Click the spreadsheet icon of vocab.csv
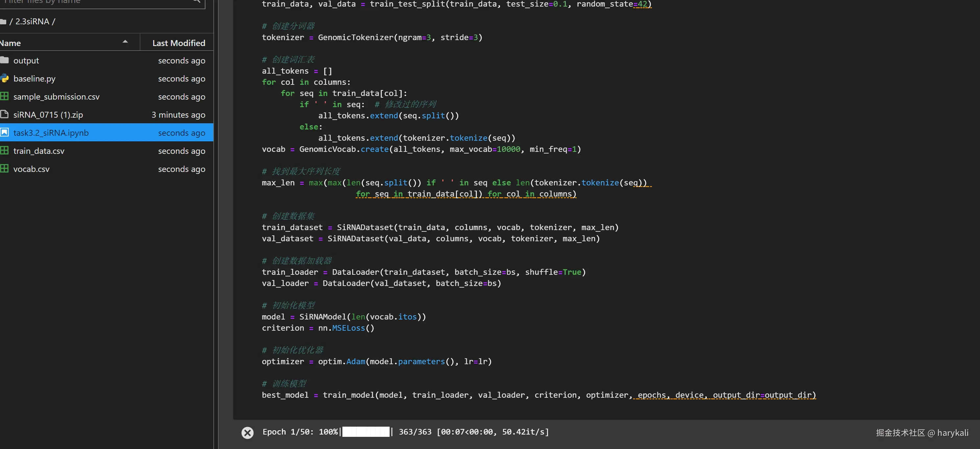Screen dimensions: 980x449 point(4,169)
